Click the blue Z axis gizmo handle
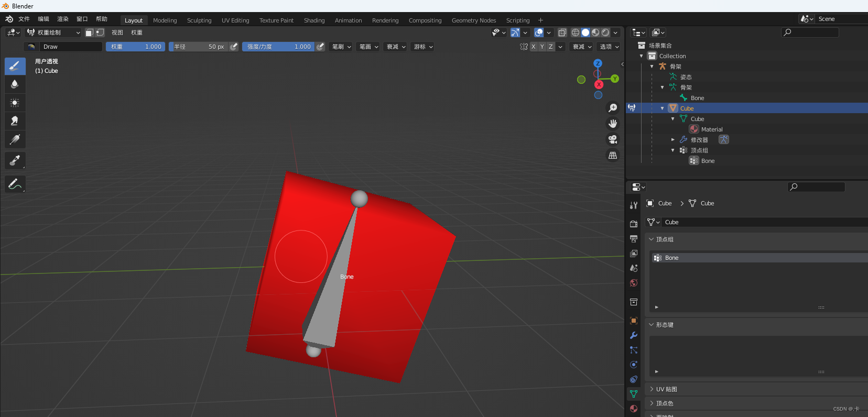Screen dimensions: 868x417 [x=598, y=63]
